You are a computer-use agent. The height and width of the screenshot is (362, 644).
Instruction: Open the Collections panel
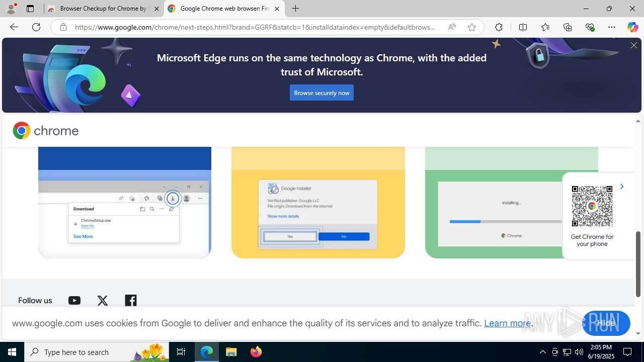(x=568, y=27)
